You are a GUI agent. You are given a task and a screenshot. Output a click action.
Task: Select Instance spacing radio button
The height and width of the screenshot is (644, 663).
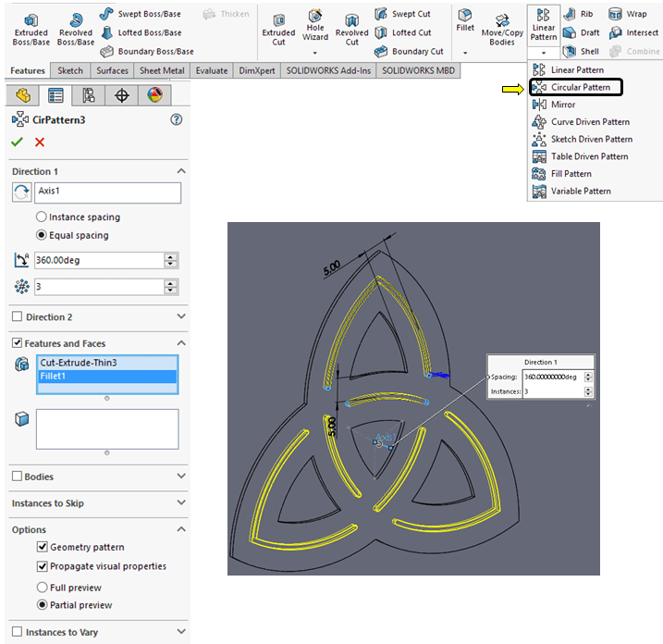point(42,217)
